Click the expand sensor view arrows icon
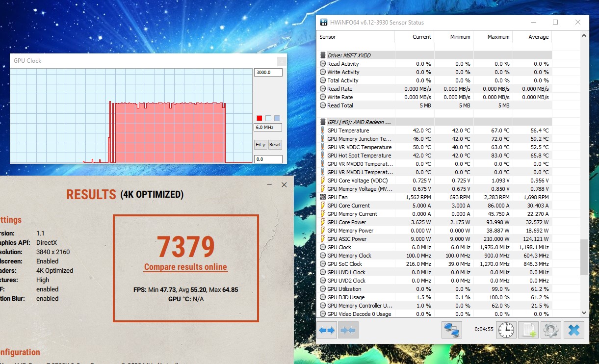 [326, 330]
